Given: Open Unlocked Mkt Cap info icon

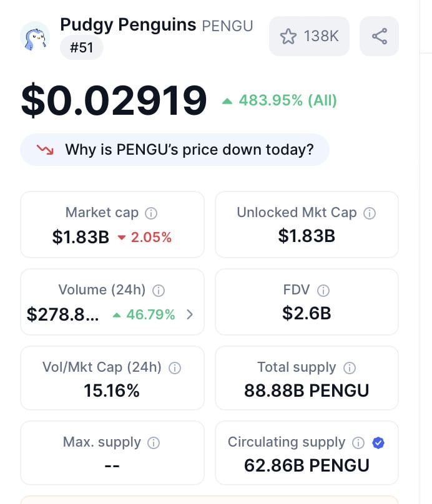Looking at the screenshot, I should click(x=370, y=213).
